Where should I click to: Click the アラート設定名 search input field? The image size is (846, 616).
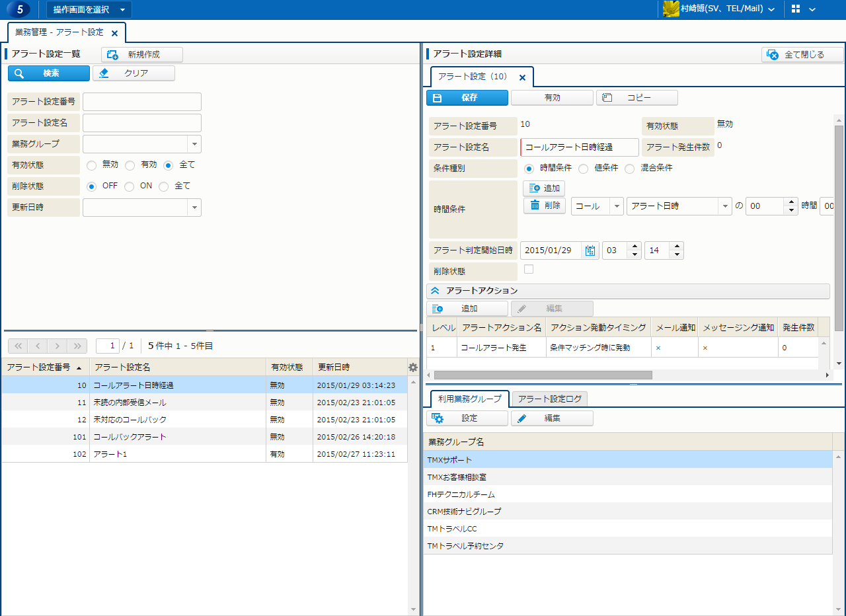[141, 123]
